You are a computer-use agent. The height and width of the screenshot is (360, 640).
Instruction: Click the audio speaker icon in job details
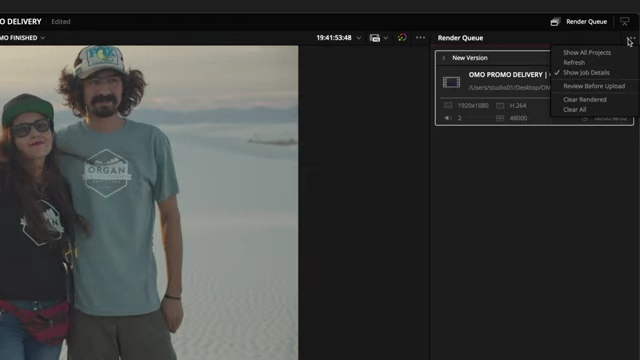(x=448, y=118)
